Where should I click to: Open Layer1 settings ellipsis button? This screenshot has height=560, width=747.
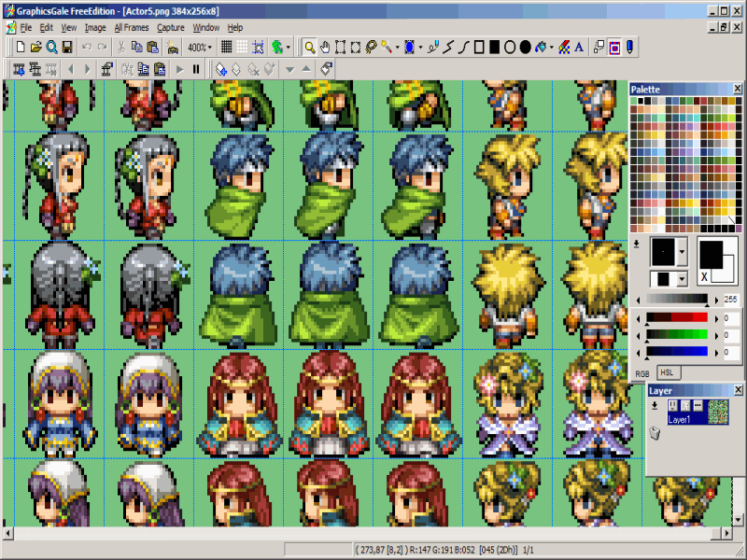click(x=698, y=406)
